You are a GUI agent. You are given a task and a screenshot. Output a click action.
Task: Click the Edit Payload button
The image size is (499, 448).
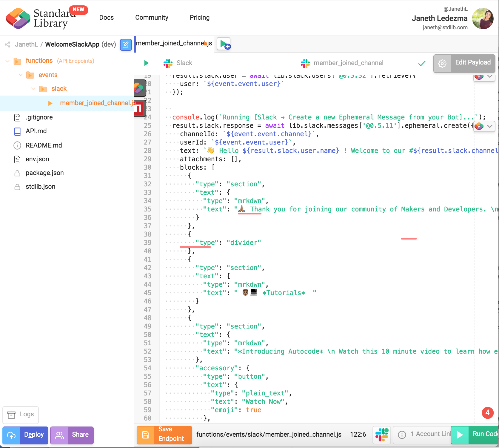[x=464, y=63]
